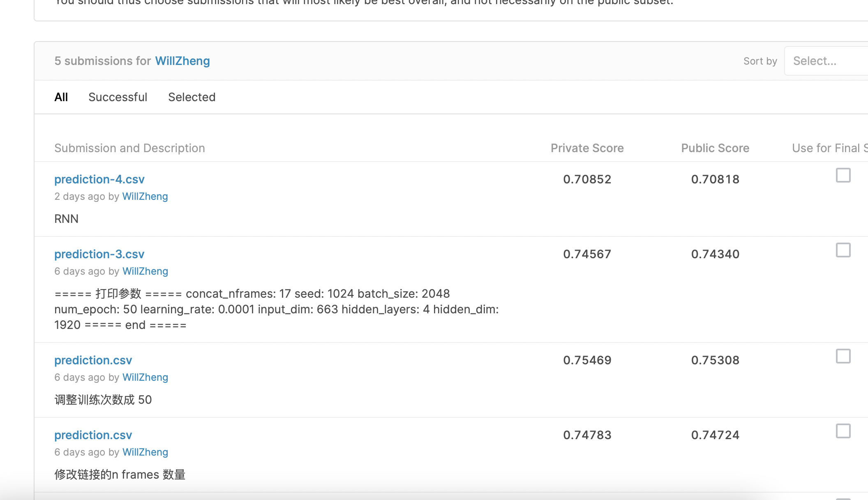
Task: Open the prediction-4.csv submission link
Action: 99,180
